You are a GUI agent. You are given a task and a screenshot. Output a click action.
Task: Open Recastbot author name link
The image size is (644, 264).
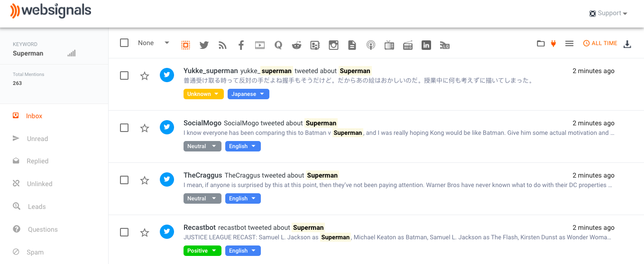point(200,227)
